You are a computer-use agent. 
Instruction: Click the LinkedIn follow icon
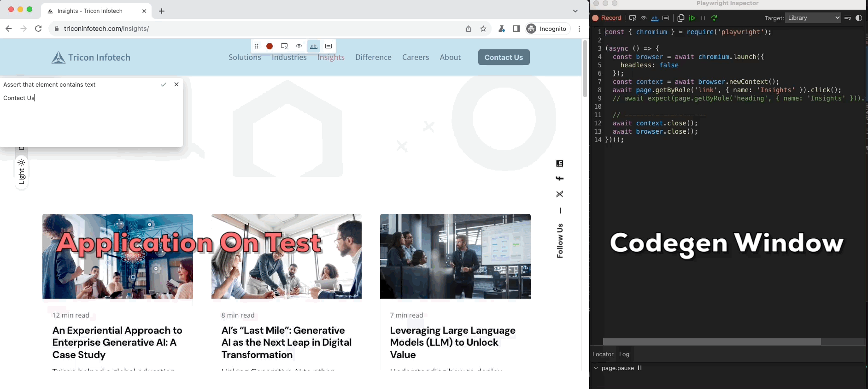[560, 164]
